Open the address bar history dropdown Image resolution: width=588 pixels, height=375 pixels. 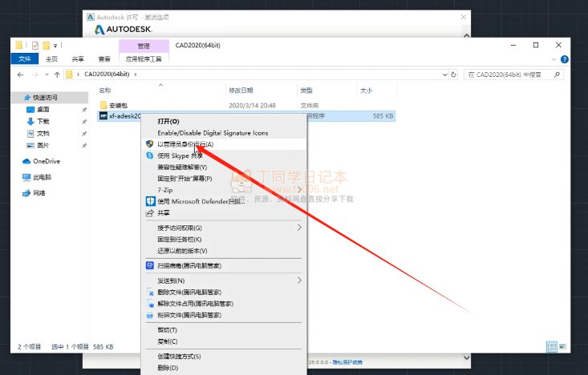(x=444, y=75)
